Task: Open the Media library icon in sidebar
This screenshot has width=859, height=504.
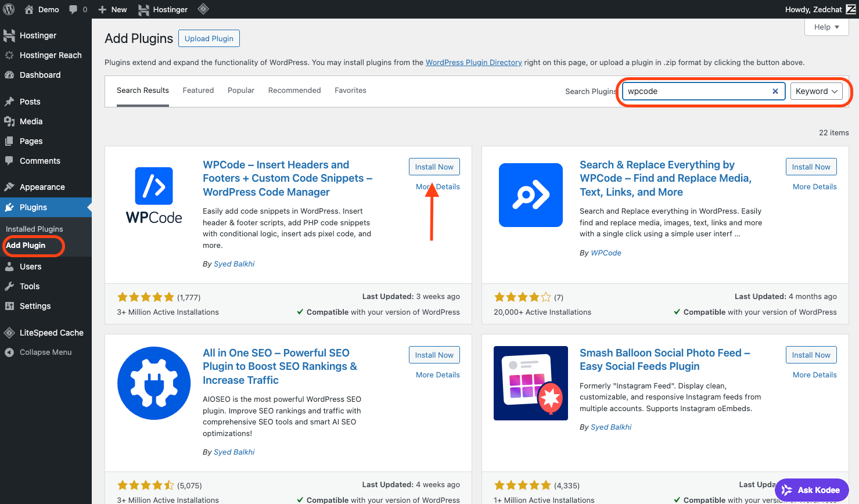Action: (12, 121)
